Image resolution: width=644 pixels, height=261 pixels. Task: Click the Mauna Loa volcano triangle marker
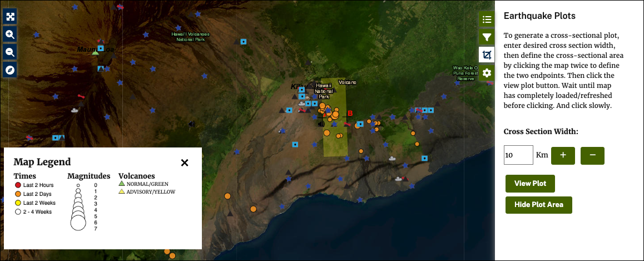tap(96, 52)
